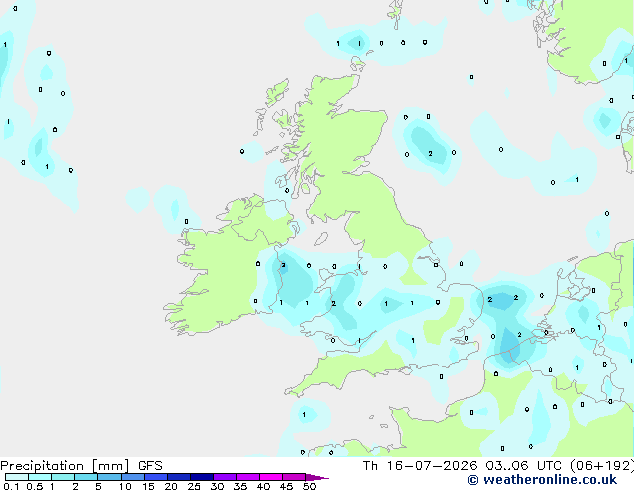This screenshot has height=490, width=634.
Task: Click the legend label '50'
Action: pos(309,486)
